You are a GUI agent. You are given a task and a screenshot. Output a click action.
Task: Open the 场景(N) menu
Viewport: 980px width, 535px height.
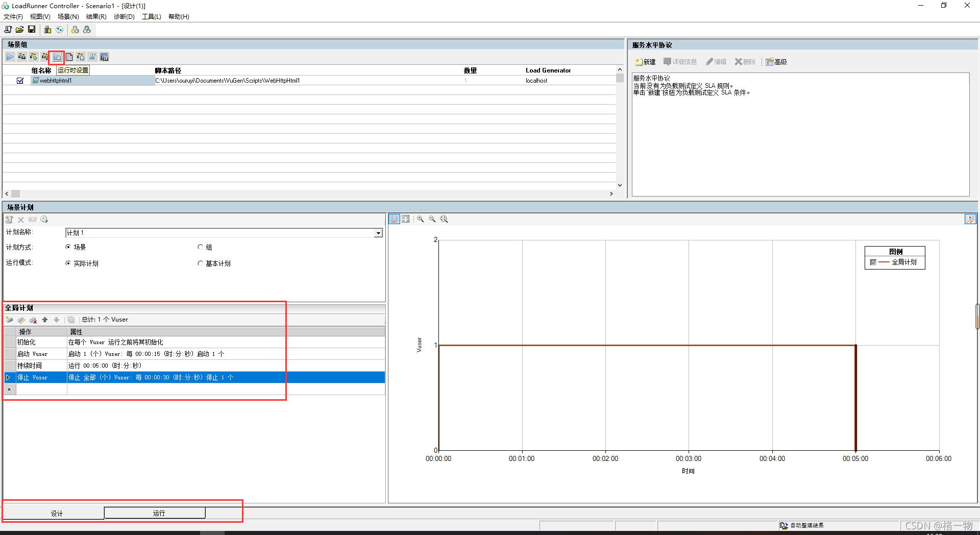pyautogui.click(x=68, y=17)
